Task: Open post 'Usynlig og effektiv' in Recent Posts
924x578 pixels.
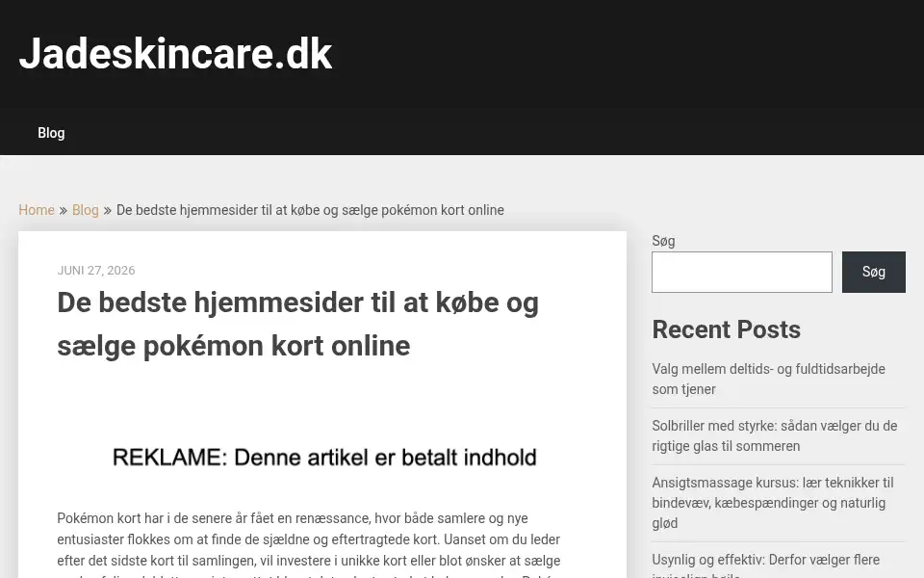Action: click(x=765, y=565)
